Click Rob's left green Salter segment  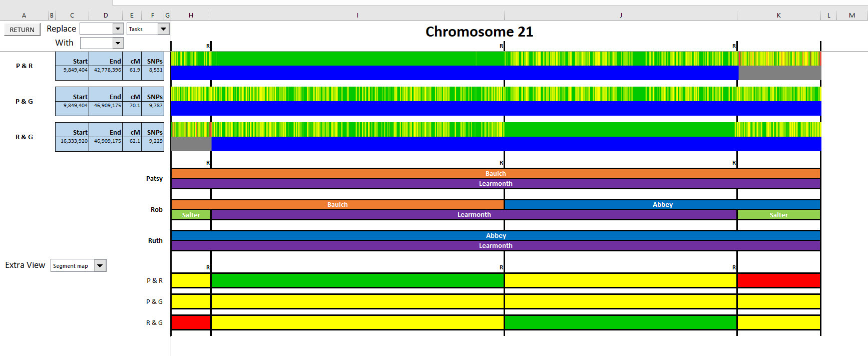191,215
